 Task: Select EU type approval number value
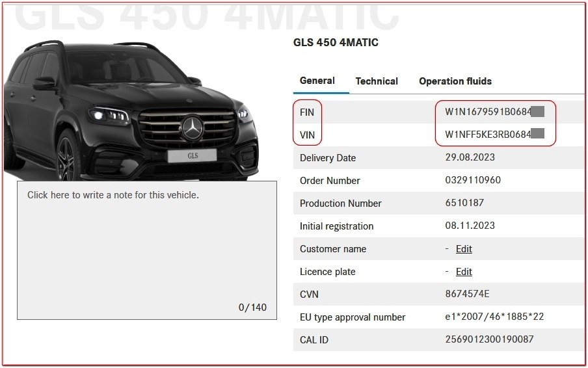(x=494, y=317)
